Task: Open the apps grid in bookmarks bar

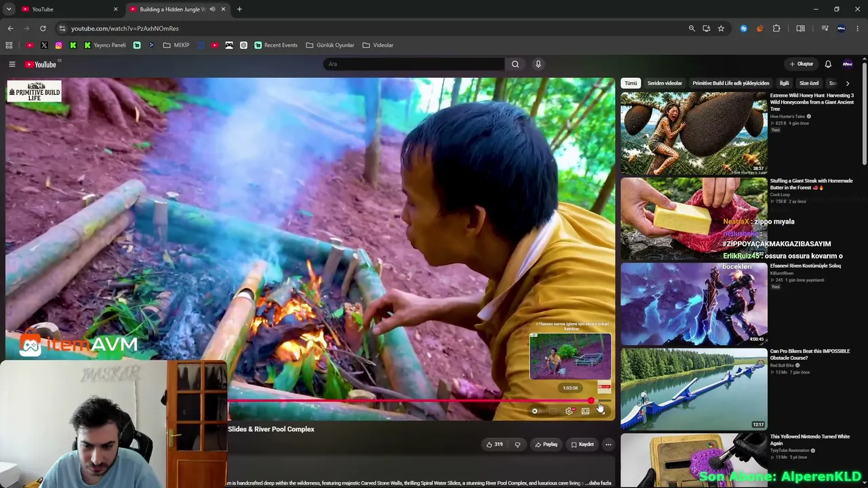Action: pos(9,45)
